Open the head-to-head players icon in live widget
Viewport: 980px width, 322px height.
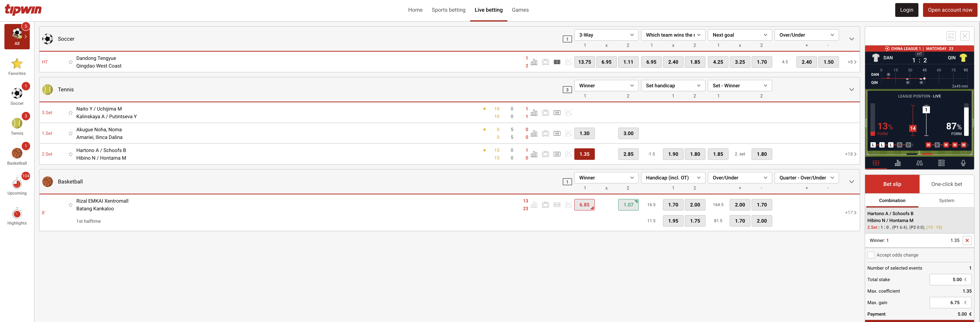pos(920,163)
